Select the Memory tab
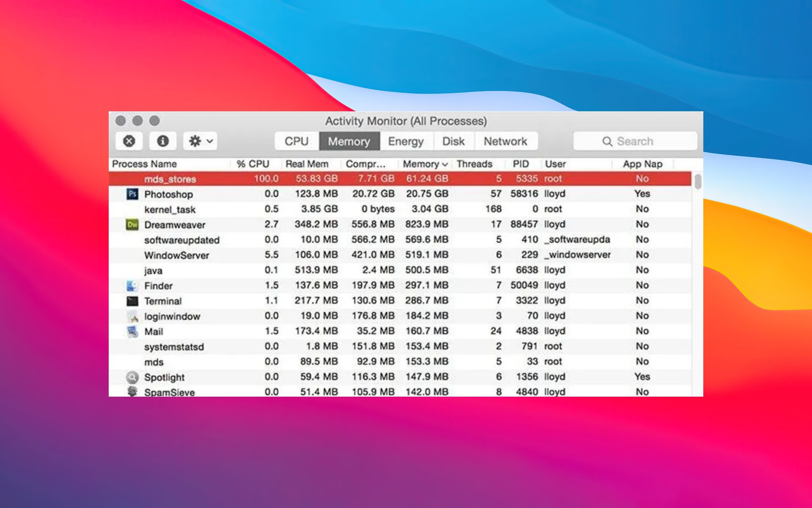The image size is (812, 508). [349, 141]
